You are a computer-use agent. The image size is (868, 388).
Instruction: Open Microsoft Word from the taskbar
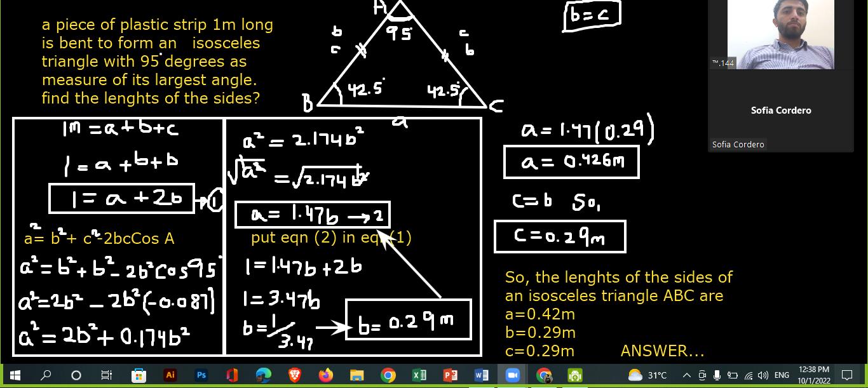coord(481,375)
